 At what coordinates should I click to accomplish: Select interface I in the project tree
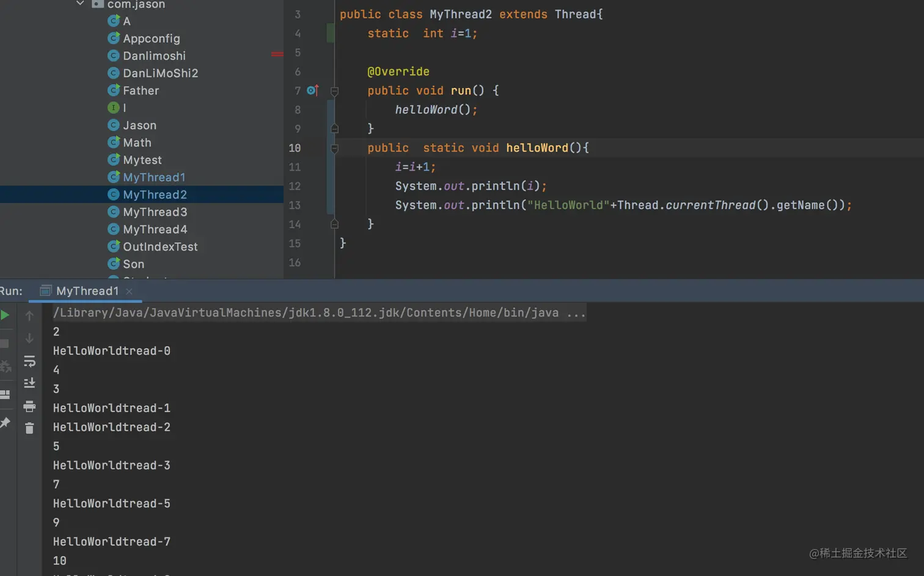click(x=124, y=108)
